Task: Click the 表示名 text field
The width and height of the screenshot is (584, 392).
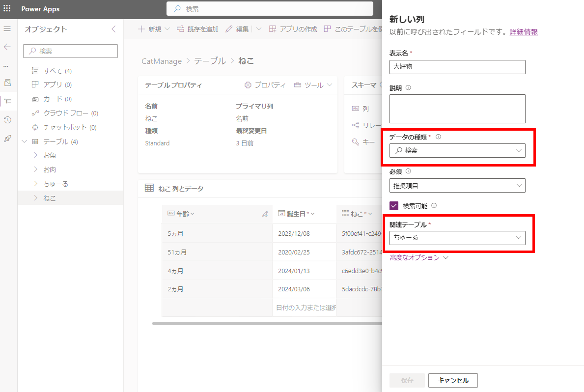Action: coord(457,67)
